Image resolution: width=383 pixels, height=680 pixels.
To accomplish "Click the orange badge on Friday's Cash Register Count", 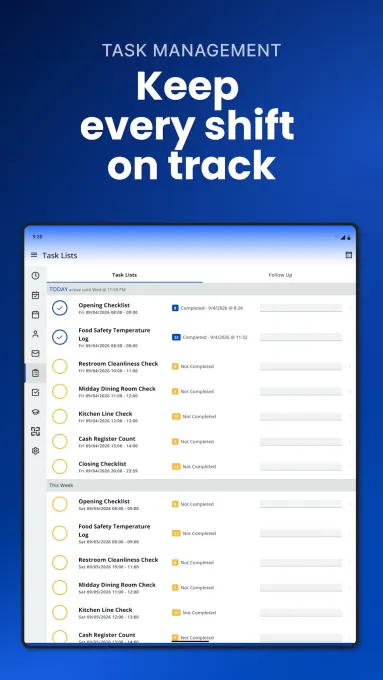I will pos(175,441).
